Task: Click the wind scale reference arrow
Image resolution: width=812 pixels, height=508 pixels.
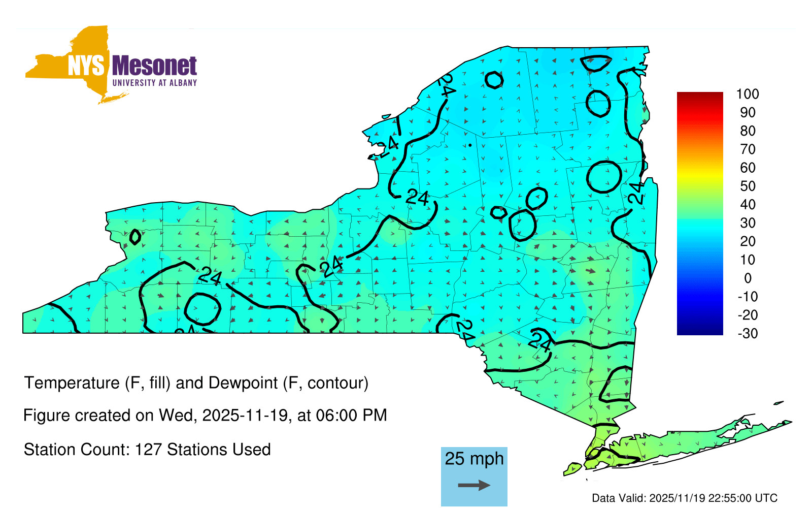Action: [474, 485]
